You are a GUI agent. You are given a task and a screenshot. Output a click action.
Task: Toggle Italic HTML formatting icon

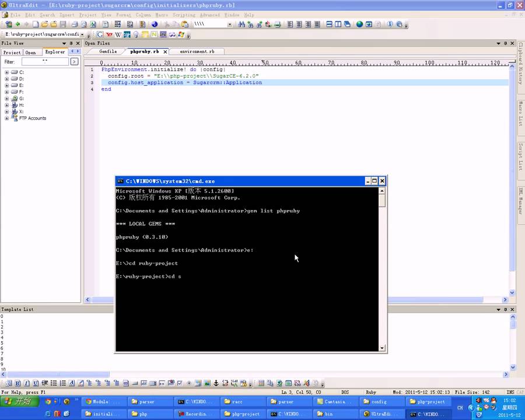tap(26, 383)
